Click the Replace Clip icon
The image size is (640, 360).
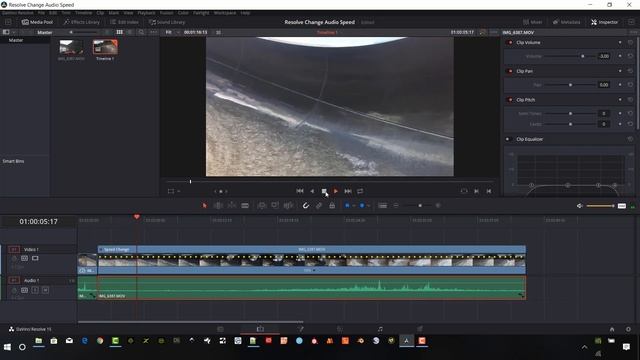[288, 206]
